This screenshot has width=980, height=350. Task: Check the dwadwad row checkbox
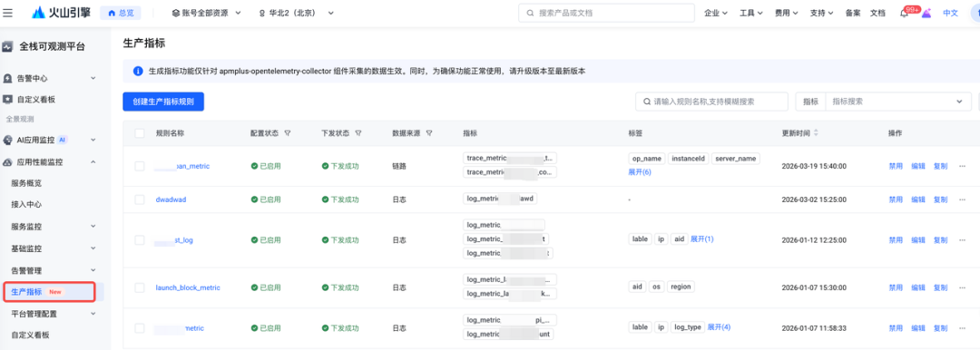click(x=140, y=199)
